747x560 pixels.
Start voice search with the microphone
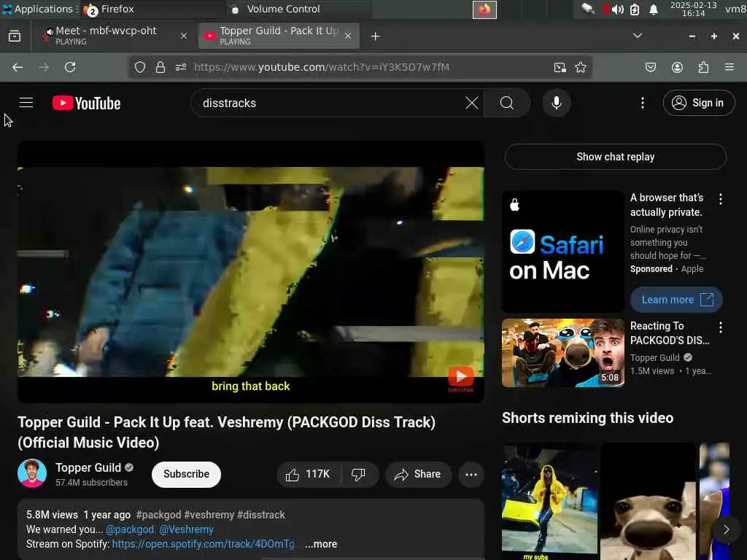[556, 103]
